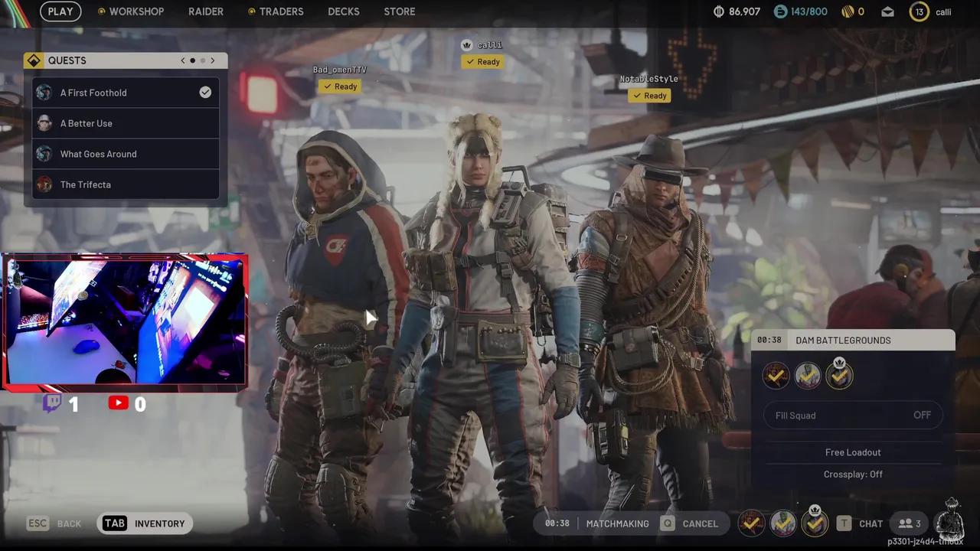Click right chevron on the Quests panel
Image resolution: width=980 pixels, height=551 pixels.
click(213, 60)
